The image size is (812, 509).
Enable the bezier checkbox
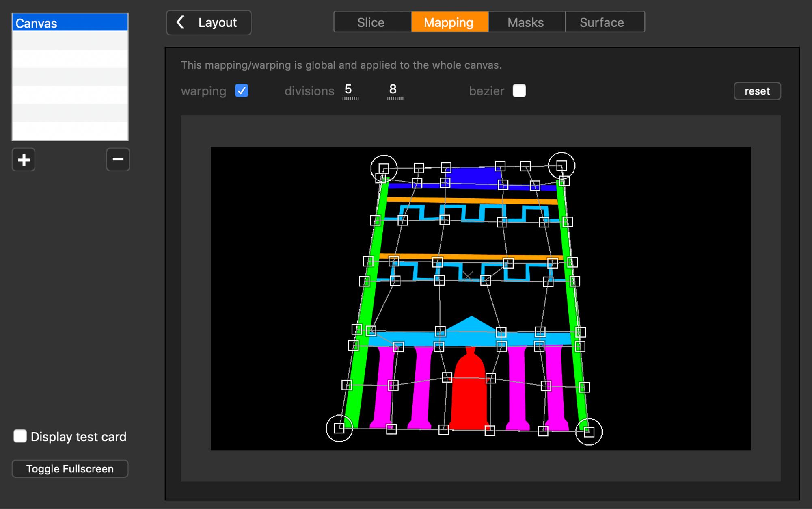coord(519,91)
